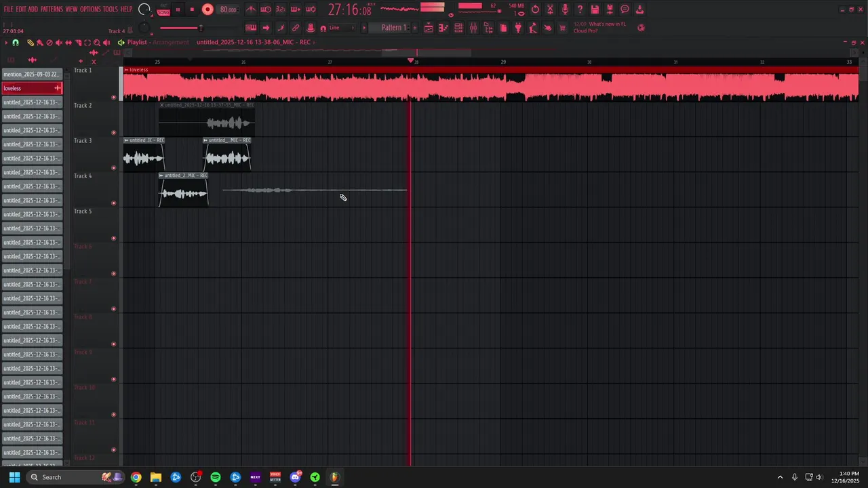Viewport: 868px width, 488px height.
Task: Open Spotify from the taskbar
Action: tap(216, 477)
